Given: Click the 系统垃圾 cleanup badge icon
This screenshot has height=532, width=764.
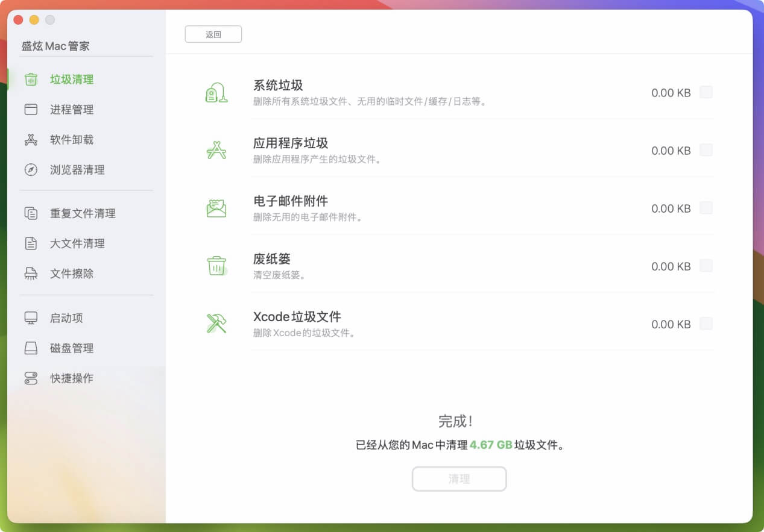Looking at the screenshot, I should coord(216,92).
